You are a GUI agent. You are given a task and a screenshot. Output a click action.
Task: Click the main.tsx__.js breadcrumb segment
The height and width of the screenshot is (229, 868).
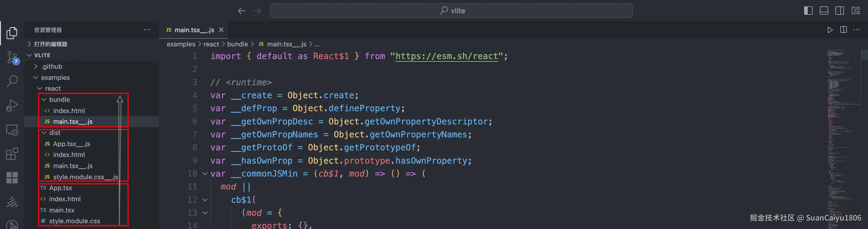(282, 44)
